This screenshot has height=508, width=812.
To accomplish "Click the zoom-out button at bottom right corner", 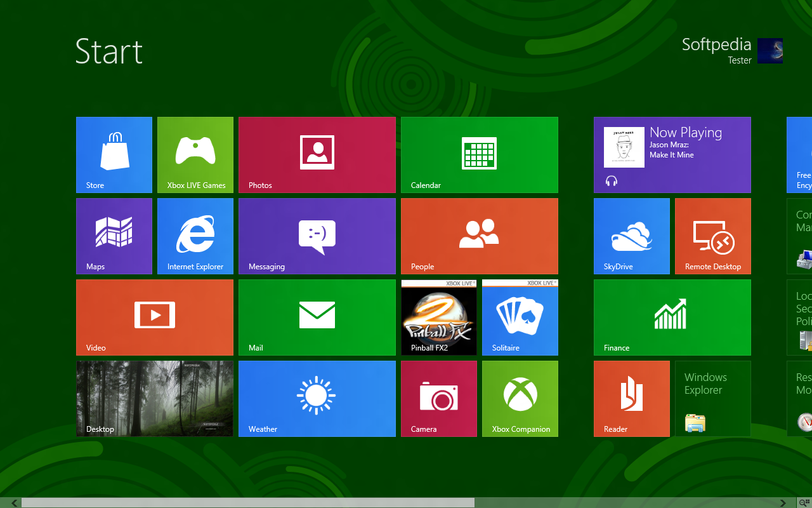I will [804, 503].
